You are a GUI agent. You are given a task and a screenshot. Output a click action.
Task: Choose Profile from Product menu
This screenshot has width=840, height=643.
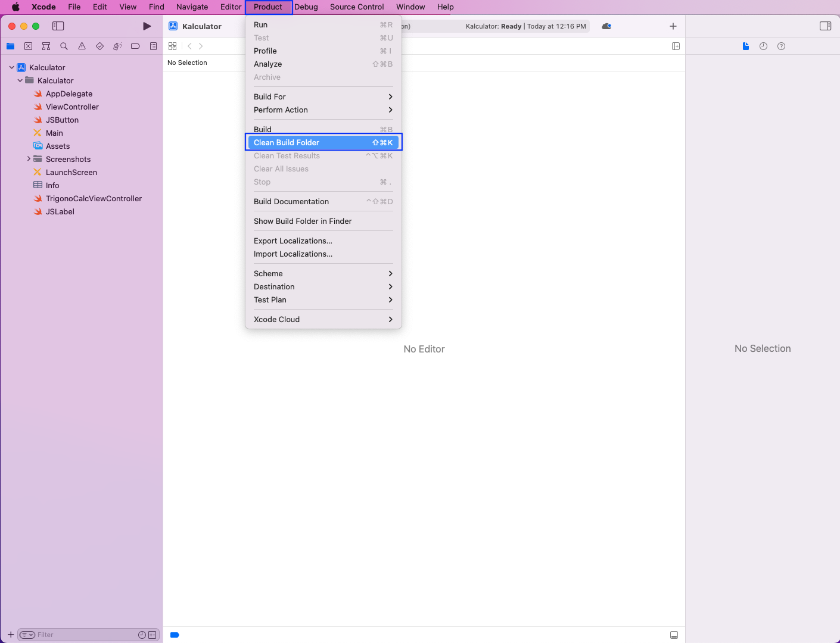[323, 51]
